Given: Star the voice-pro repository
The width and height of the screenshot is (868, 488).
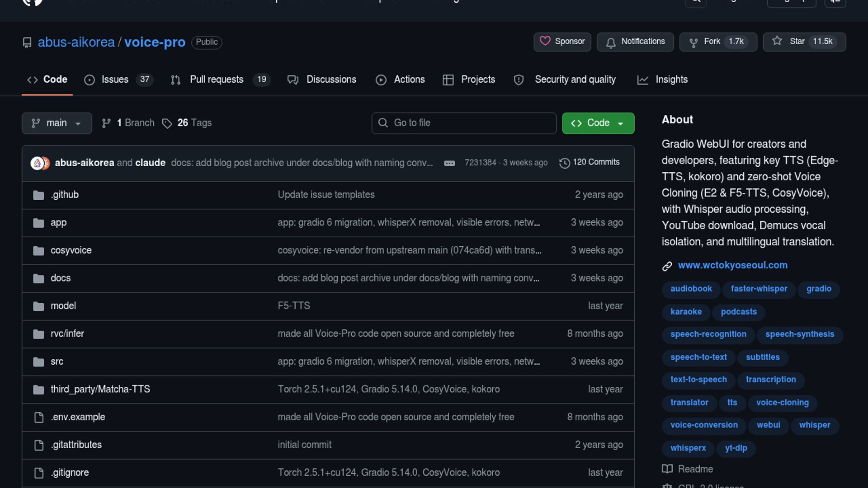Looking at the screenshot, I should click(804, 42).
